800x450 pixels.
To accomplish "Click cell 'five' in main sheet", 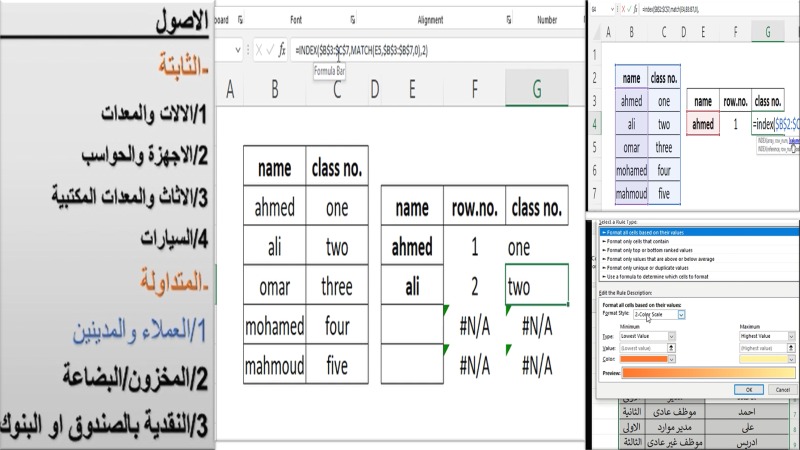I will [337, 365].
